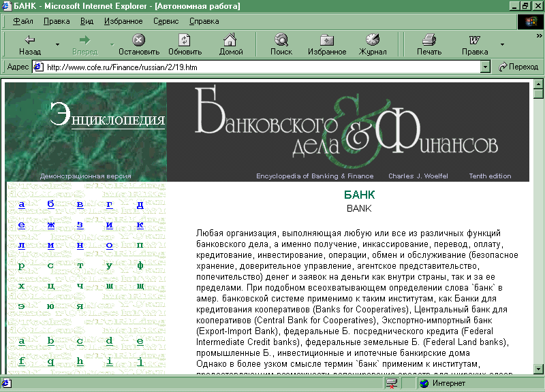Print page with Печать icon
545x392 pixels.
429,39
